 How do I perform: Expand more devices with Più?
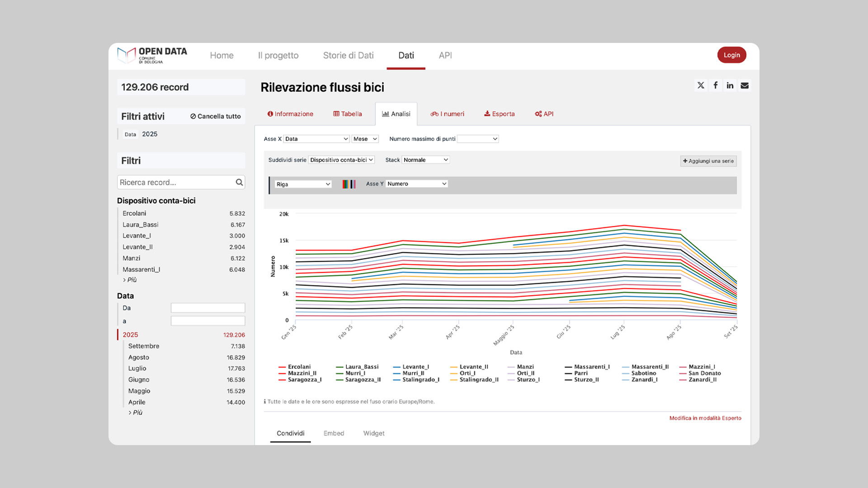130,280
